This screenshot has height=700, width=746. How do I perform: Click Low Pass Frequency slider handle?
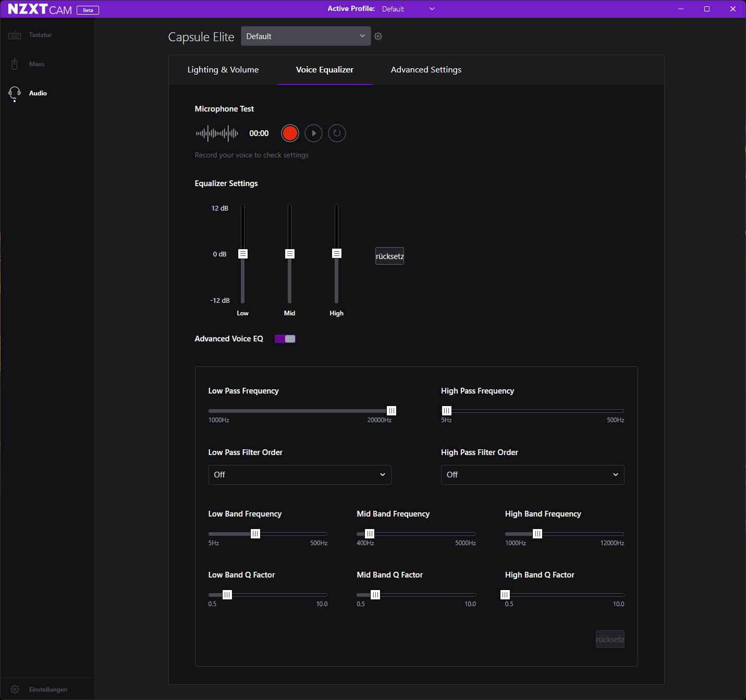(x=392, y=411)
